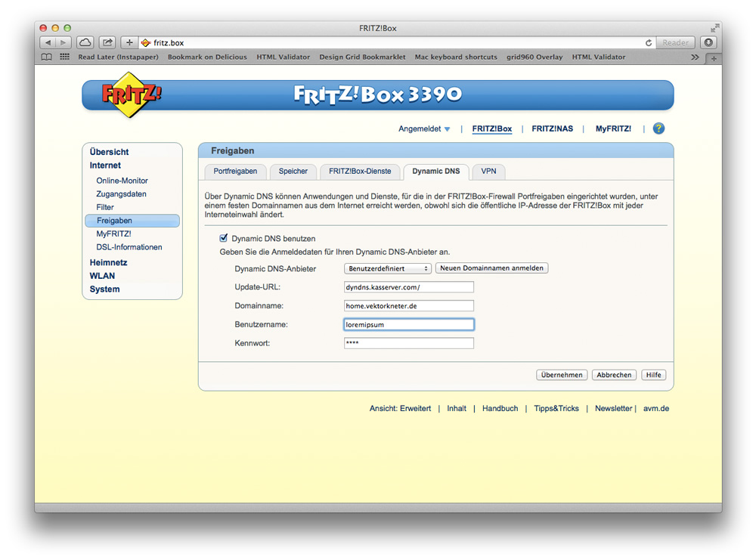Open the Downloads icon in Safari toolbar
The height and width of the screenshot is (560, 756).
coord(708,42)
